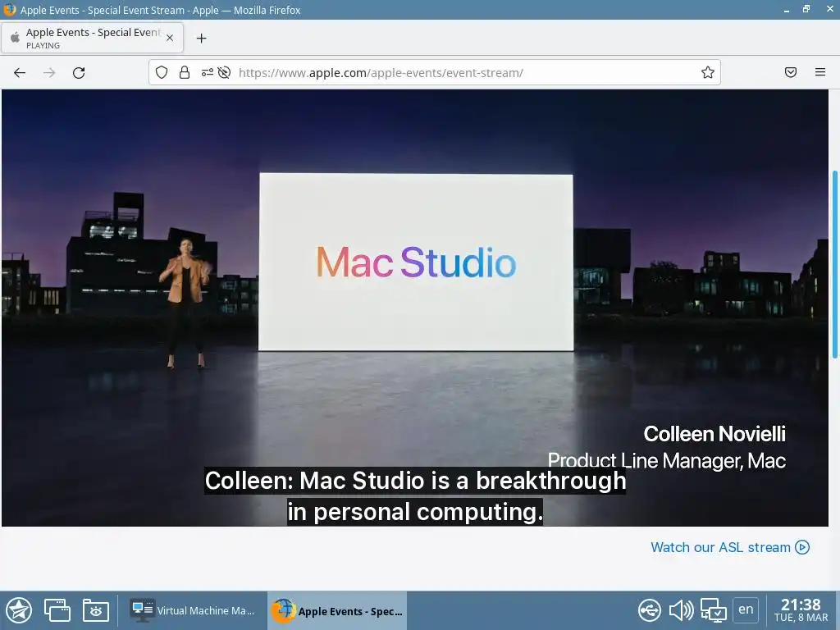The image size is (840, 630).
Task: Open the USB devices tray icon
Action: [x=650, y=610]
